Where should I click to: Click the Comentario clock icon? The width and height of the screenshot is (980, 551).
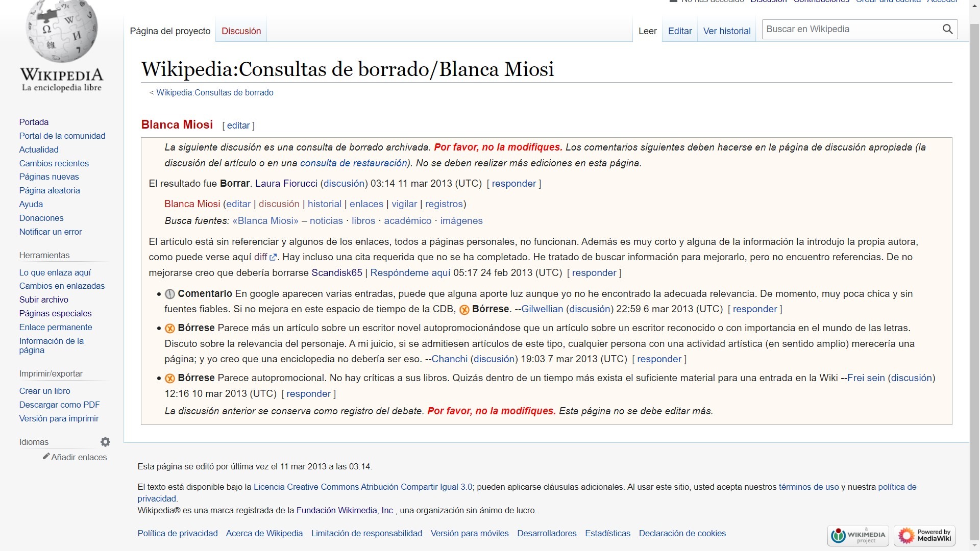pos(170,294)
